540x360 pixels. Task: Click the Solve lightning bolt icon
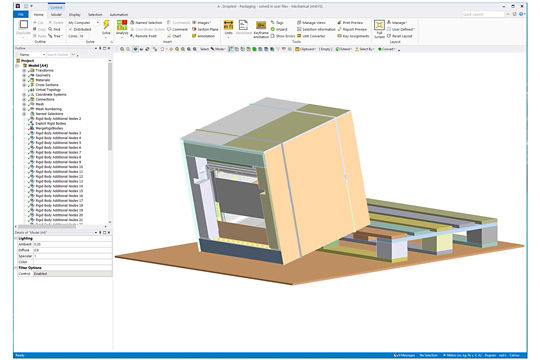pyautogui.click(x=106, y=25)
